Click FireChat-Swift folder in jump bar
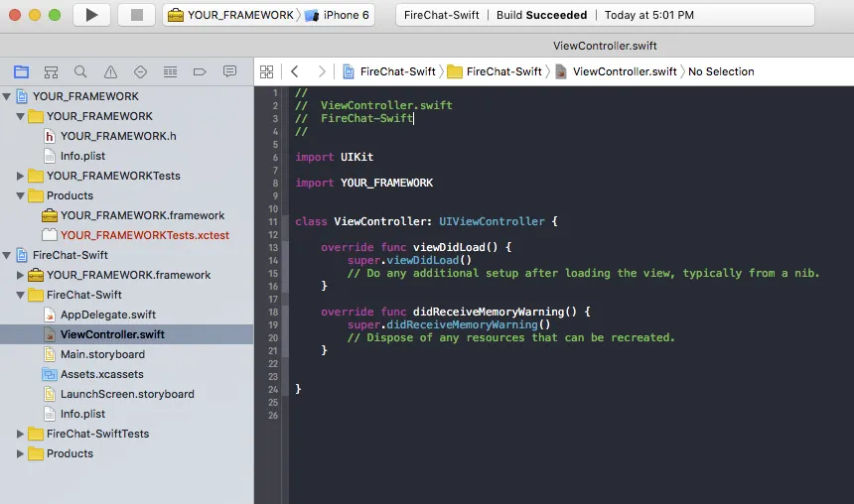 coord(495,71)
